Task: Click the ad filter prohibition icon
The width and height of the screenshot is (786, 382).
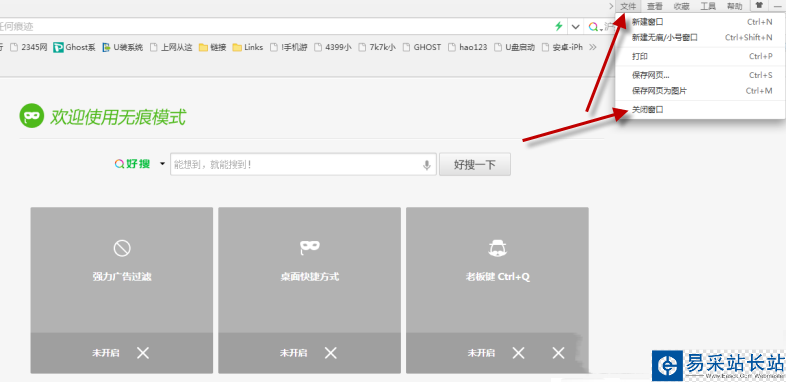Action: [x=122, y=248]
